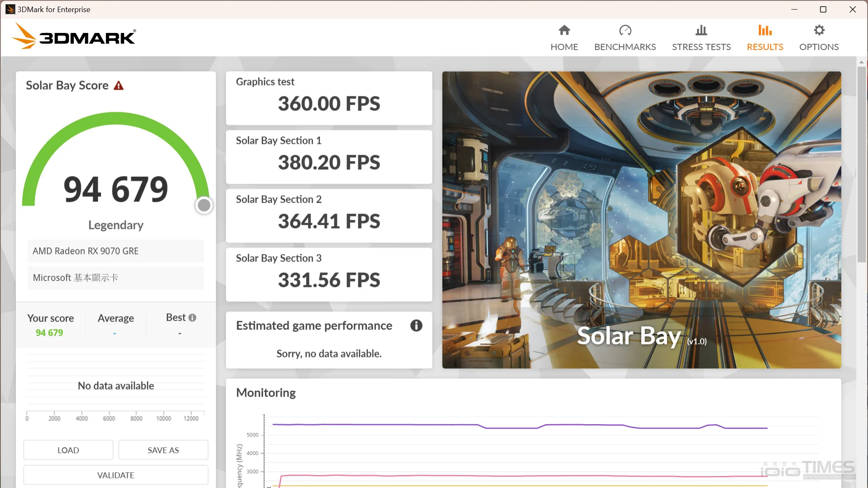Click the Graphics test 360.00 FPS card
The image size is (868, 488).
pyautogui.click(x=329, y=98)
